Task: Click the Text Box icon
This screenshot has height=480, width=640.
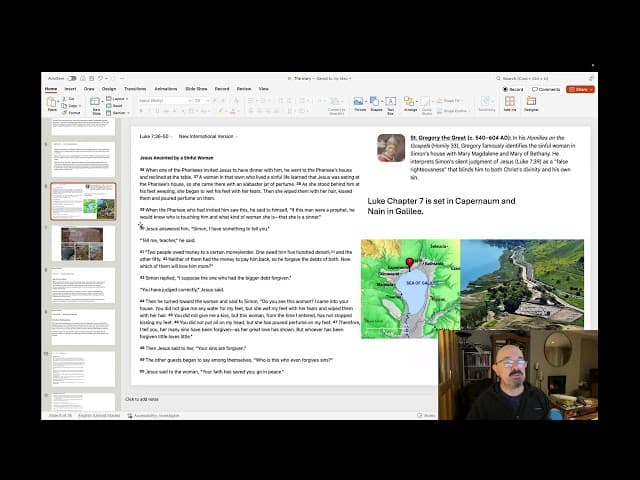Action: (x=390, y=101)
